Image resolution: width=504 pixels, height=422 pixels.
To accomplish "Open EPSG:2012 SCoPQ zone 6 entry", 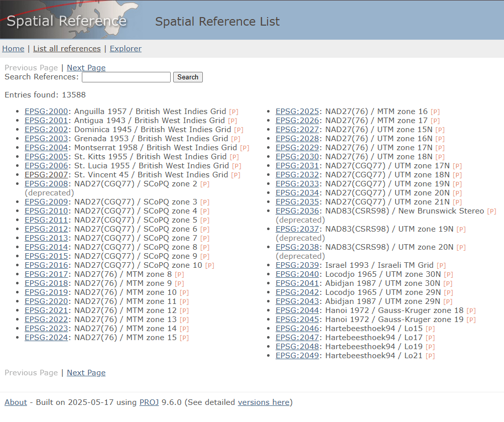I will pos(46,229).
